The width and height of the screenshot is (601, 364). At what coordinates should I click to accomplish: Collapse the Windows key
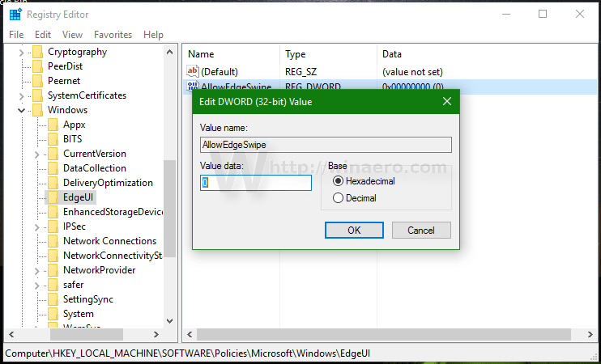point(21,110)
